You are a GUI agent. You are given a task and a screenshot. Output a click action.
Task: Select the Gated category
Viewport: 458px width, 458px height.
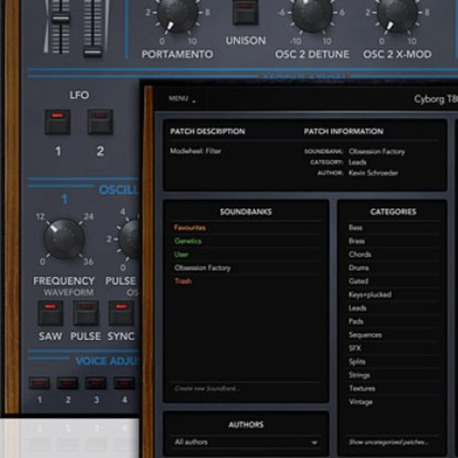(393, 281)
